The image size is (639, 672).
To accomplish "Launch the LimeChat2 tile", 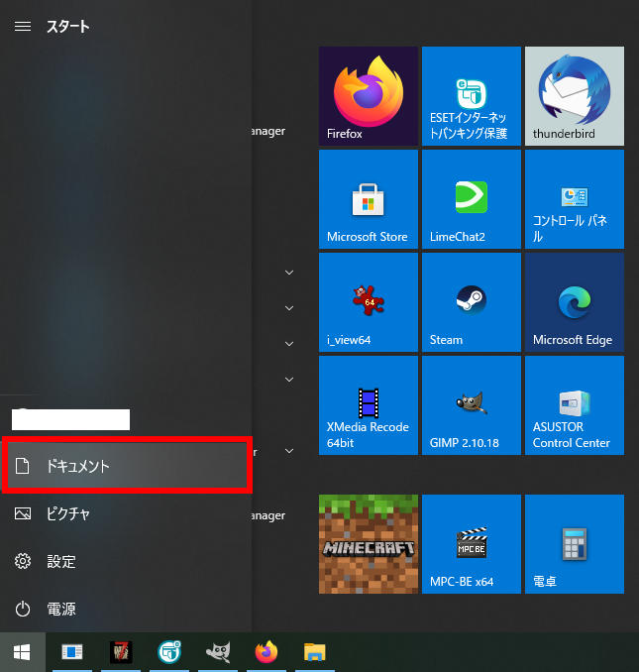I will point(472,199).
